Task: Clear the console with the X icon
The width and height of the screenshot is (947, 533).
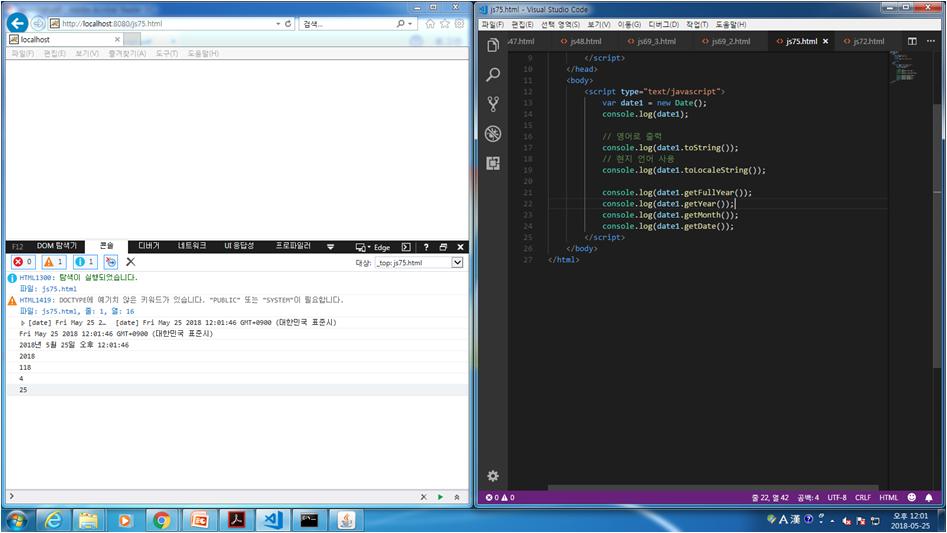Action: click(x=130, y=261)
